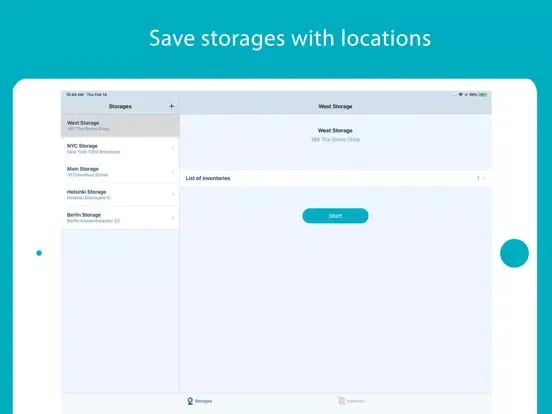Click Storages sidebar header title
Viewport: 552px width, 414px height.
120,106
